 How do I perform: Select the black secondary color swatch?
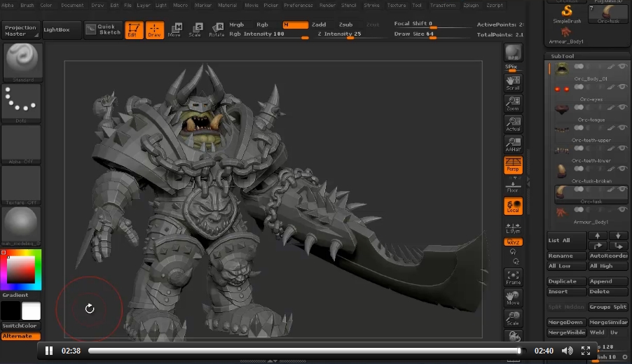click(x=11, y=311)
